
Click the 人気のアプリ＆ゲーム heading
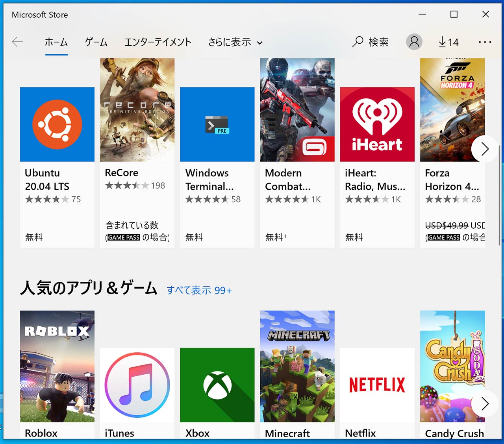[x=89, y=288]
